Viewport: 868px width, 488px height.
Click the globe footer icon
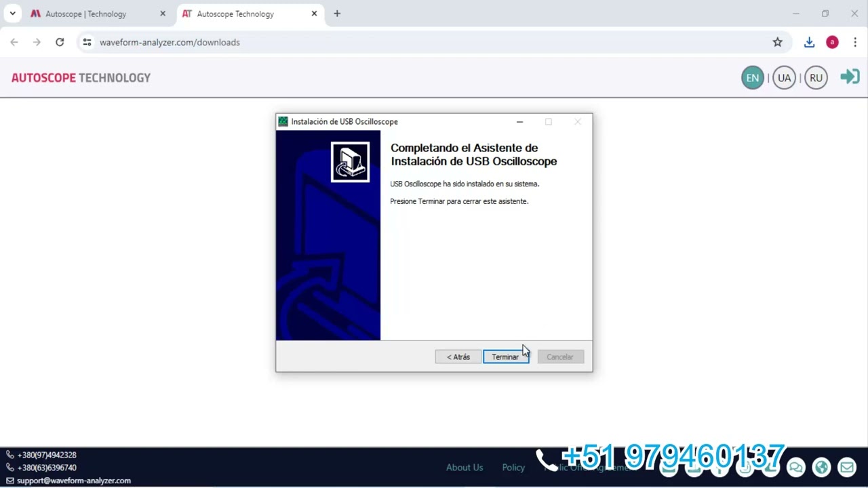coord(821,467)
